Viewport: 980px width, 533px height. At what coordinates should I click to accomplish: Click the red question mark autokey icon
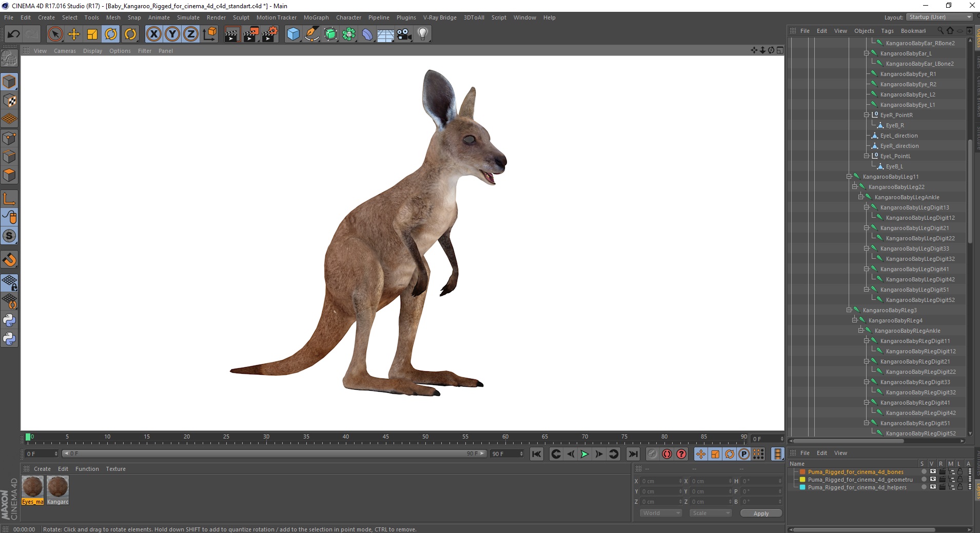coord(681,454)
